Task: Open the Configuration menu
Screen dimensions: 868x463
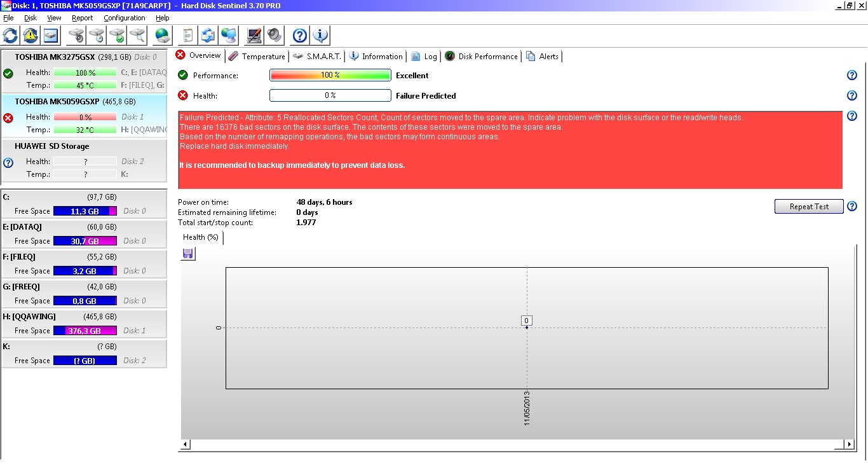Action: (125, 18)
